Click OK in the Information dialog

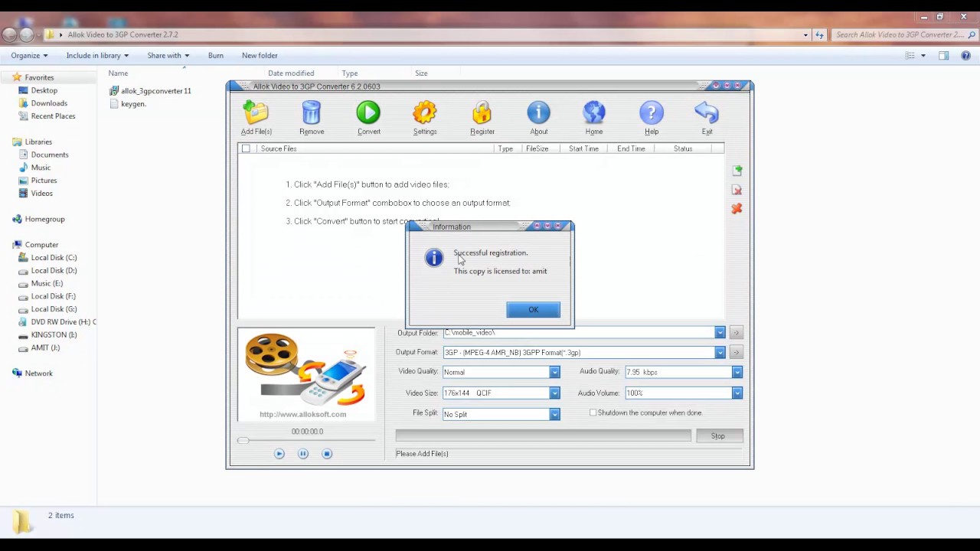(x=533, y=310)
